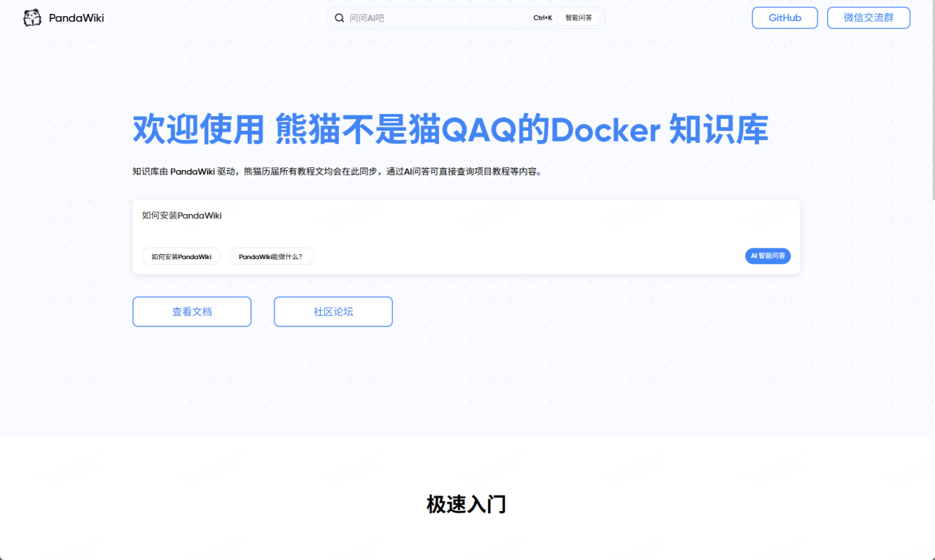Open the GitHub link button
Image resolution: width=935 pixels, height=560 pixels.
pos(785,18)
